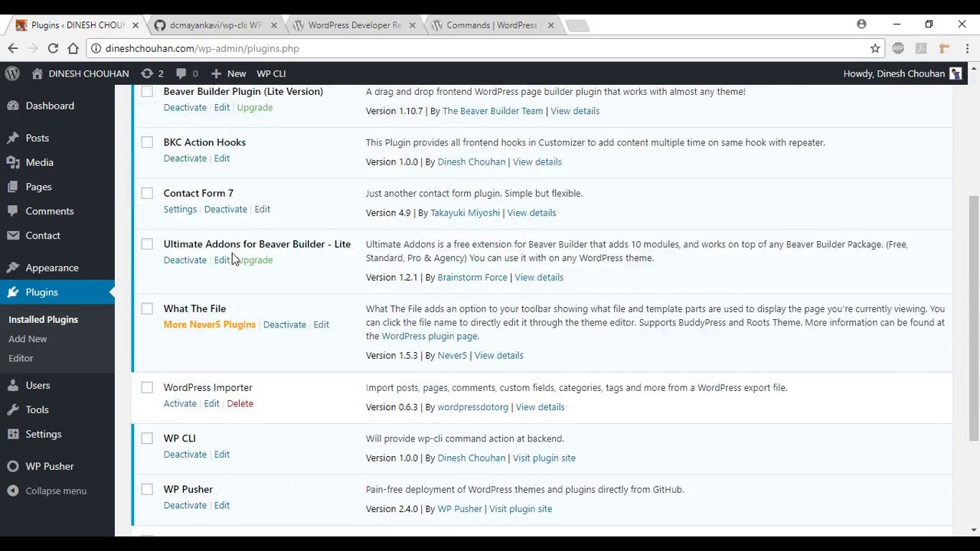Check the Beaver Builder Plugin checkbox

click(147, 92)
